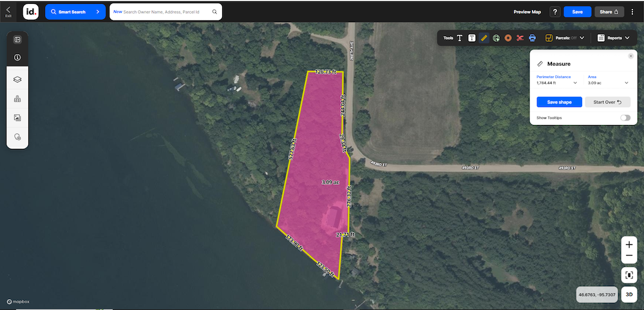Select the boxed Text label tool
644x310 pixels.
[x=472, y=38]
